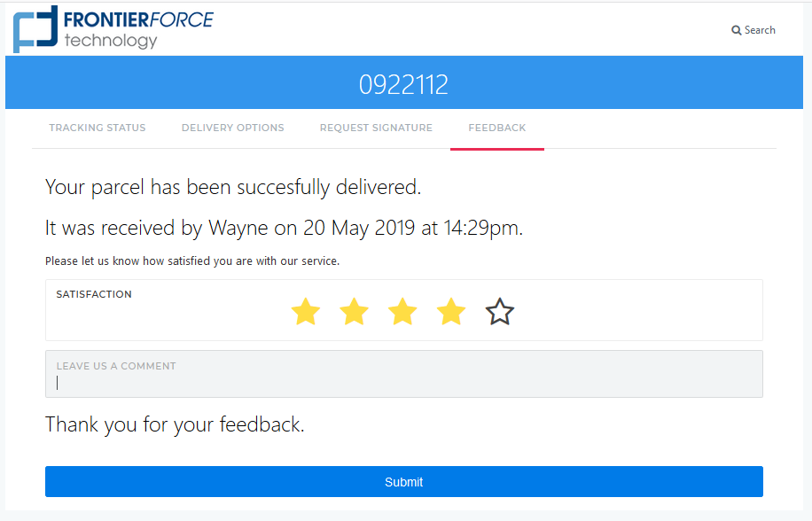Give five stars using the empty star

coord(500,312)
